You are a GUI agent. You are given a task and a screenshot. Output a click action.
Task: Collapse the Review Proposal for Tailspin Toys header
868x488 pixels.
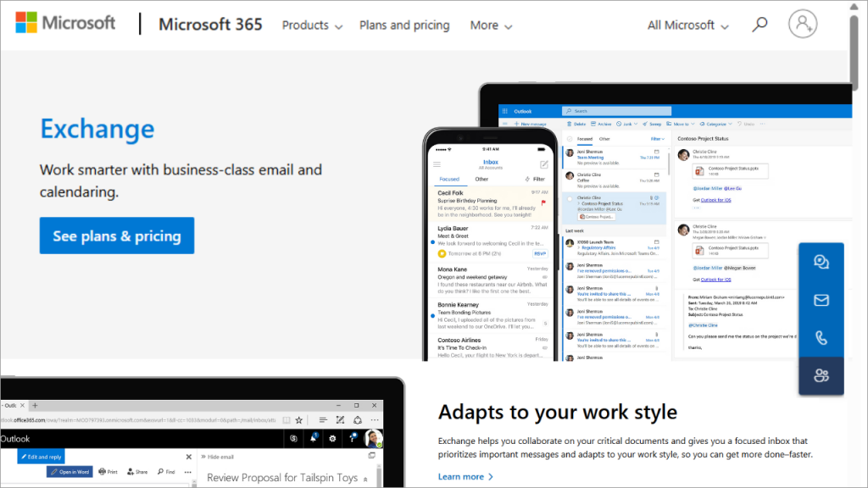tap(365, 480)
